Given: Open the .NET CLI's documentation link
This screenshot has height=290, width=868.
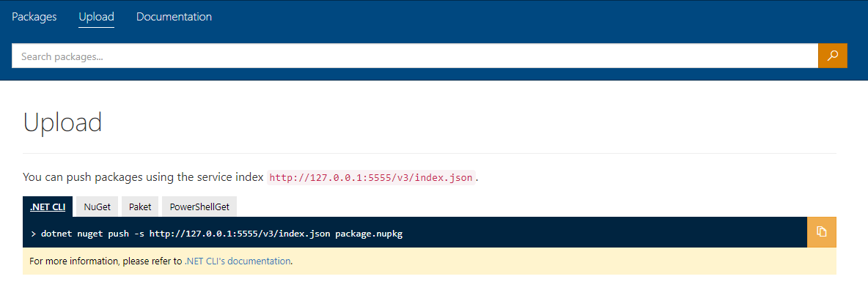Looking at the screenshot, I should coord(238,261).
